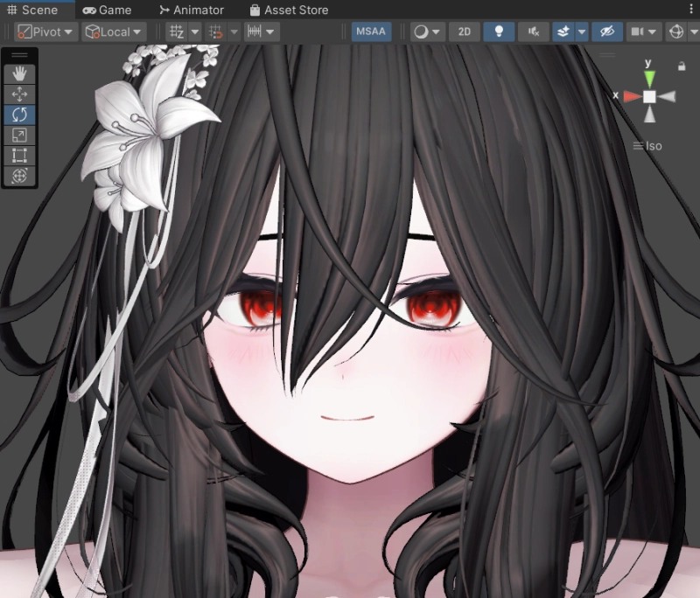Open the Pivot handle position dropdown
The width and height of the screenshot is (700, 598).
click(45, 31)
